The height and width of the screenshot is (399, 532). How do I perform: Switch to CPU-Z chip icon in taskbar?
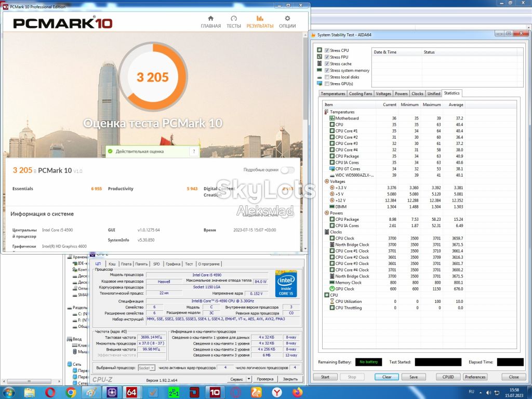[x=111, y=393]
